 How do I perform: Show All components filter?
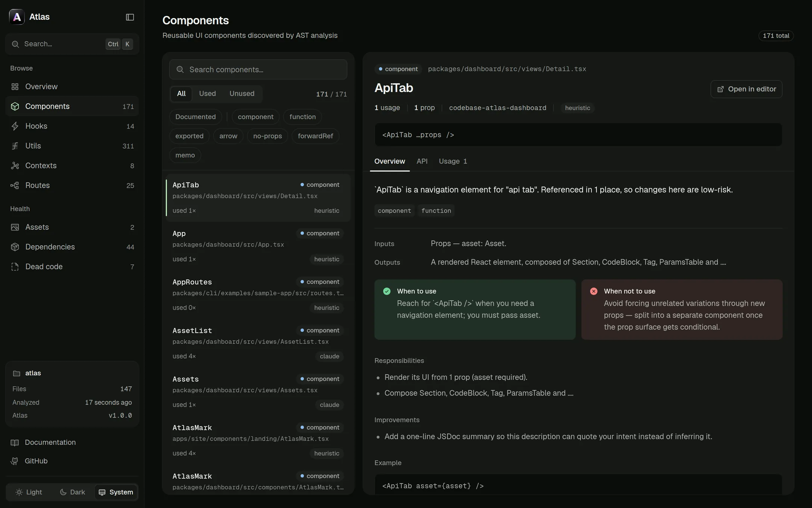coord(181,94)
